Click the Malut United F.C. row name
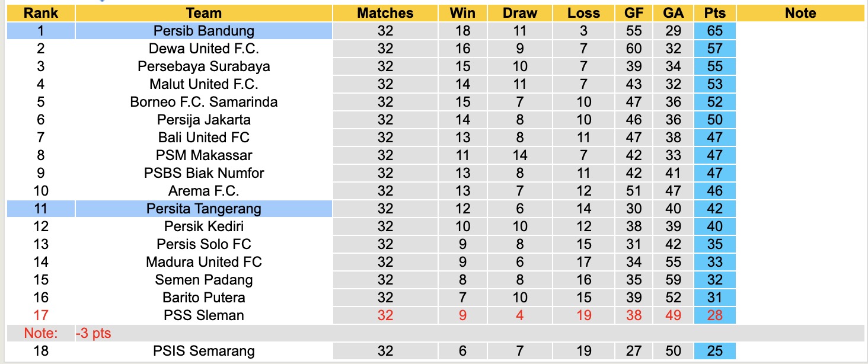The height and width of the screenshot is (364, 868). [x=203, y=84]
